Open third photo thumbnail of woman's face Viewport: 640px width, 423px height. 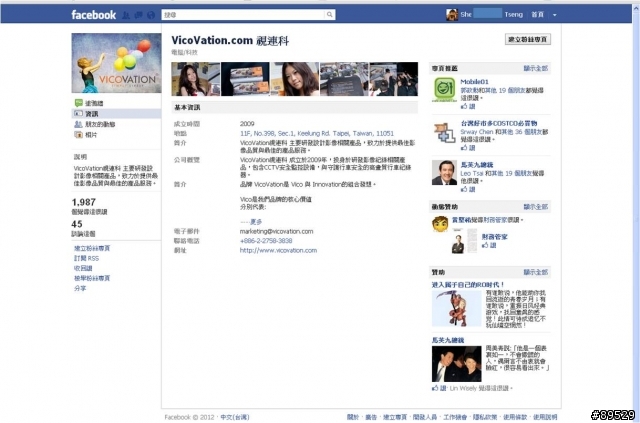[x=294, y=79]
